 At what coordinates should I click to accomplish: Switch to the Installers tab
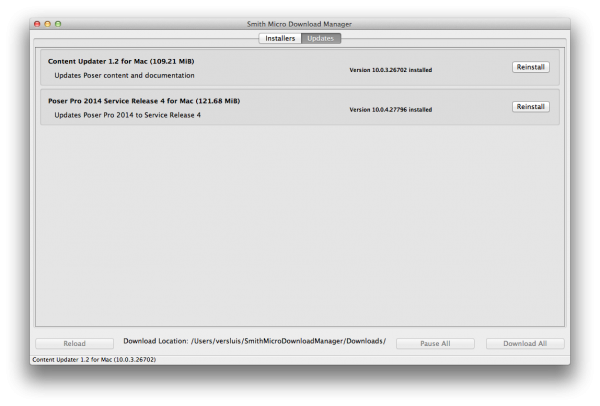pyautogui.click(x=280, y=38)
